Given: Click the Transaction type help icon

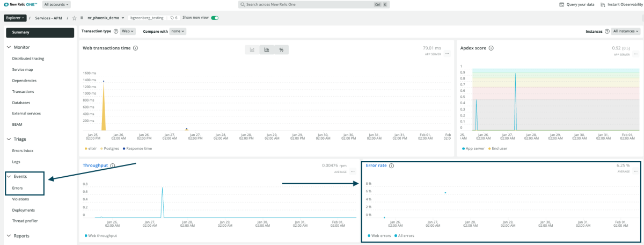Looking at the screenshot, I should [x=116, y=31].
